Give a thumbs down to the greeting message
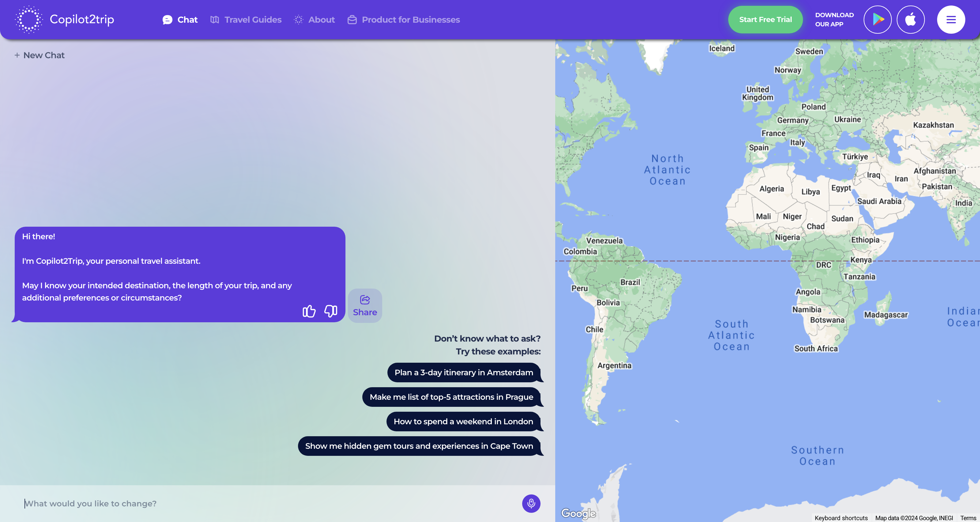980x522 pixels. (331, 311)
